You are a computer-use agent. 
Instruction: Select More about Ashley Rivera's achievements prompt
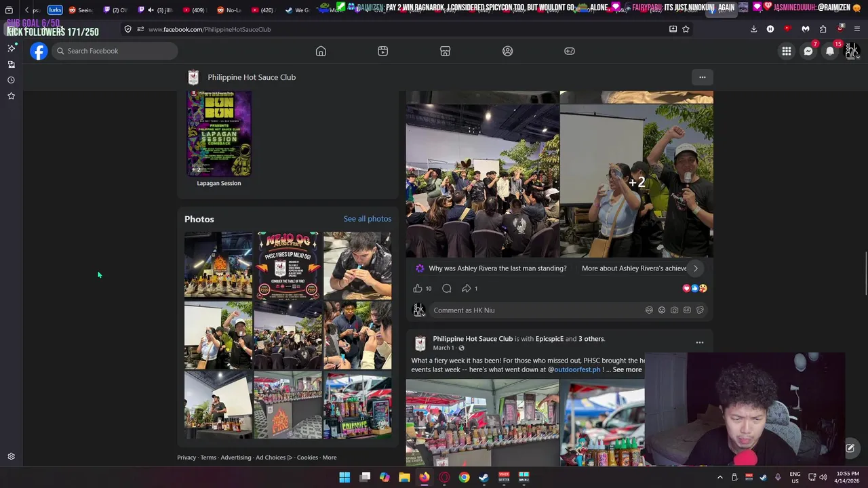[x=634, y=268]
